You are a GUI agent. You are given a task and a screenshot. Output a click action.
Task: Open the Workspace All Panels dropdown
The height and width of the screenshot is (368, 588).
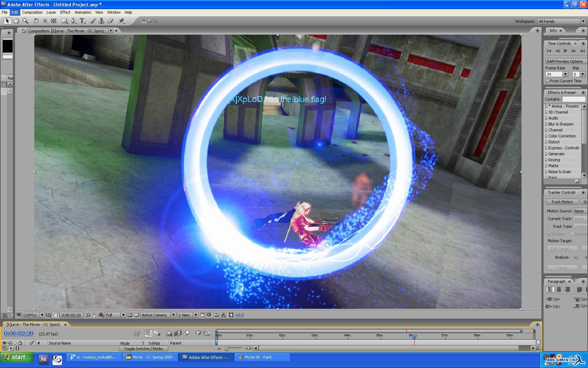(x=561, y=21)
